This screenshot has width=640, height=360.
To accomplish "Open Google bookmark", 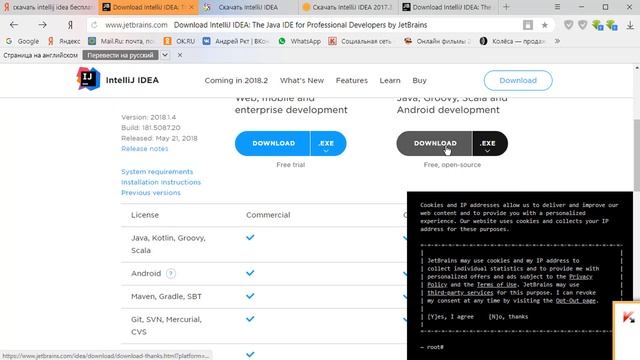I will coord(22,41).
